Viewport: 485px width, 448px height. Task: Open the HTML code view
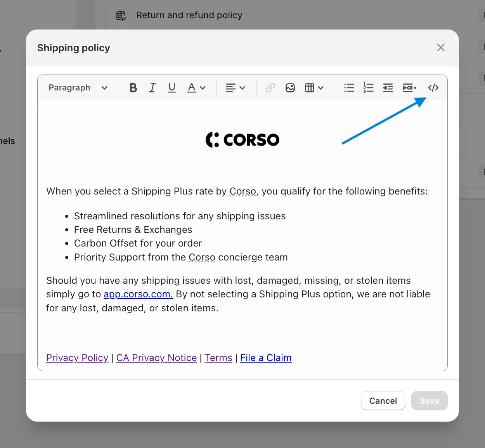click(x=433, y=88)
